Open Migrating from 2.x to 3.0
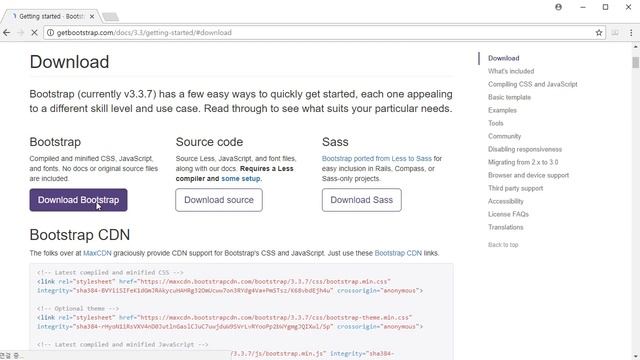 (523, 162)
